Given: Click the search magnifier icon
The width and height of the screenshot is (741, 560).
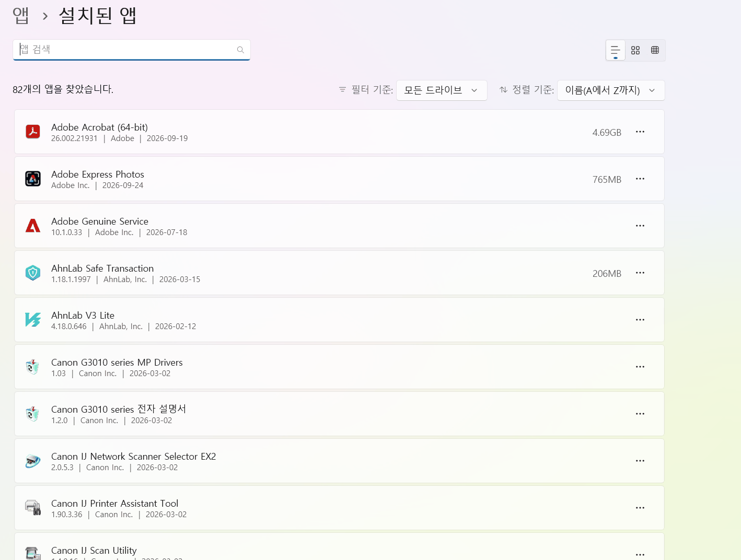Looking at the screenshot, I should coord(240,50).
